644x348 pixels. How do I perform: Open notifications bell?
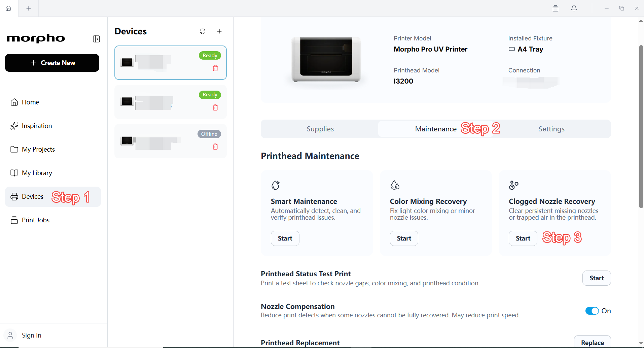pos(574,8)
